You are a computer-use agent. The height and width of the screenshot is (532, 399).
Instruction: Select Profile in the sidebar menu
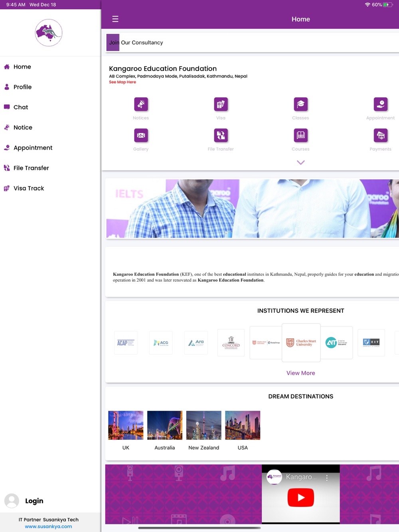(x=22, y=87)
